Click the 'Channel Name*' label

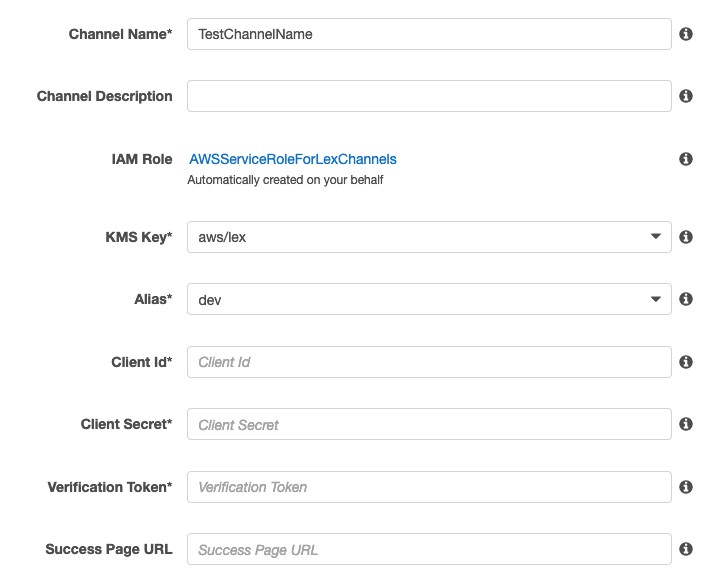(120, 34)
